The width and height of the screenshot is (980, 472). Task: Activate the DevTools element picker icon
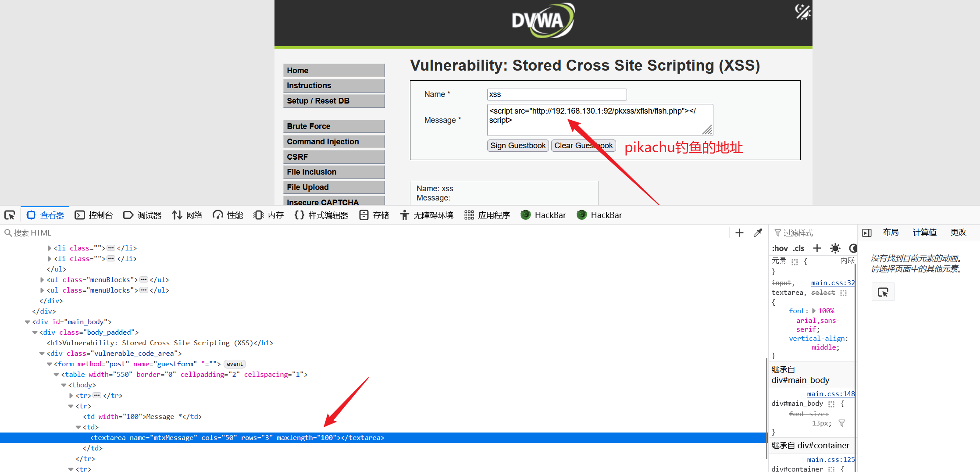[x=10, y=215]
